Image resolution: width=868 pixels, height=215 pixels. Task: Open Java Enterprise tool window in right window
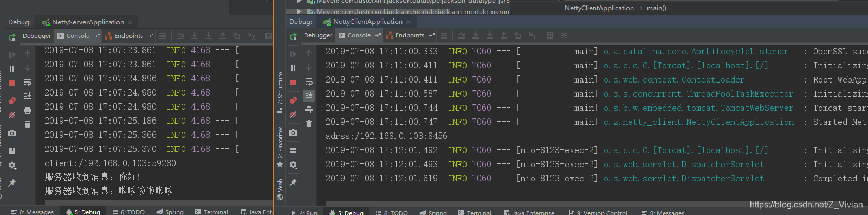[x=529, y=212]
